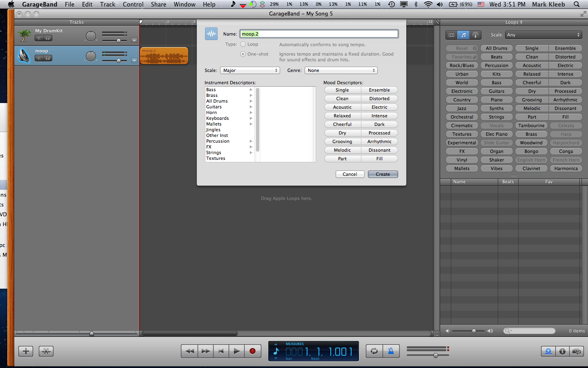Expand My DrumKit track automation arrow

(x=134, y=40)
